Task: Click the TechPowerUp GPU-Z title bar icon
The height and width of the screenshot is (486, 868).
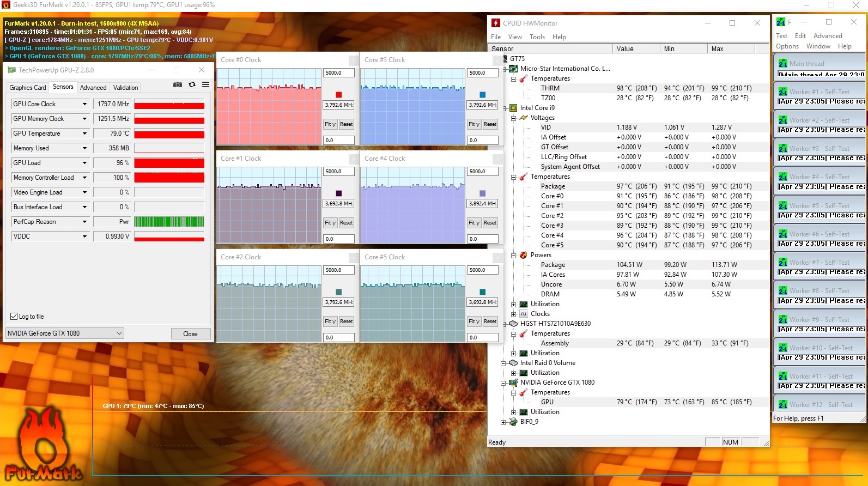Action: click(x=11, y=70)
